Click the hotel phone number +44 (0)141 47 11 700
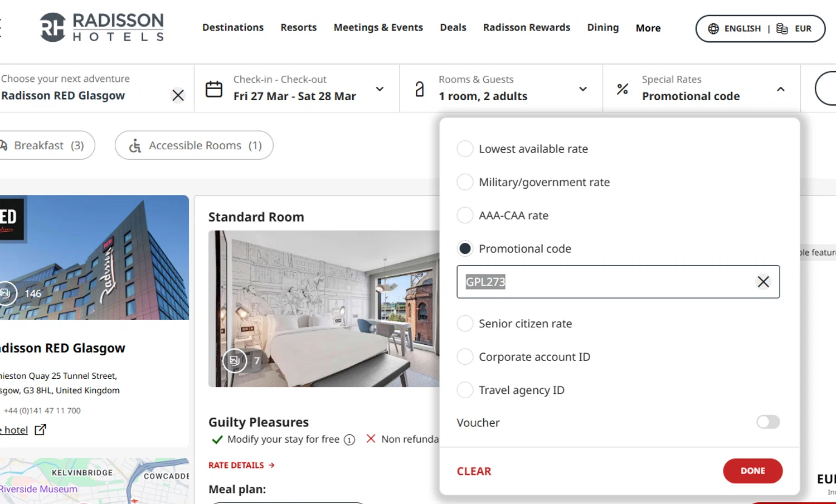 pos(42,411)
